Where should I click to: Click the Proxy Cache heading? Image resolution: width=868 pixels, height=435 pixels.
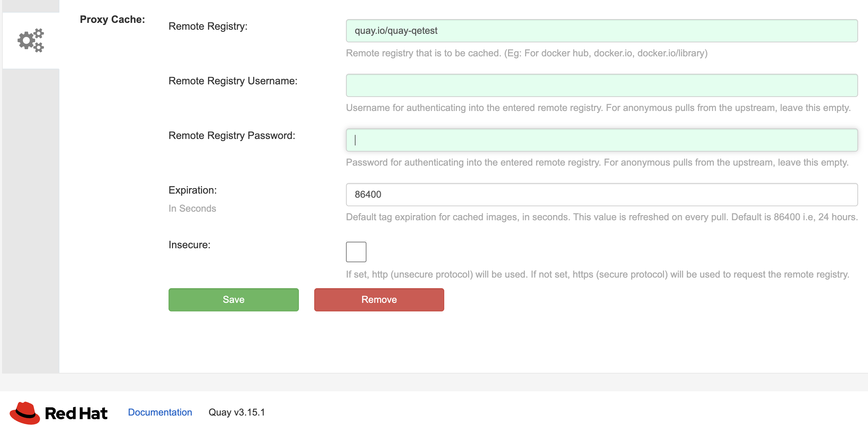[112, 19]
